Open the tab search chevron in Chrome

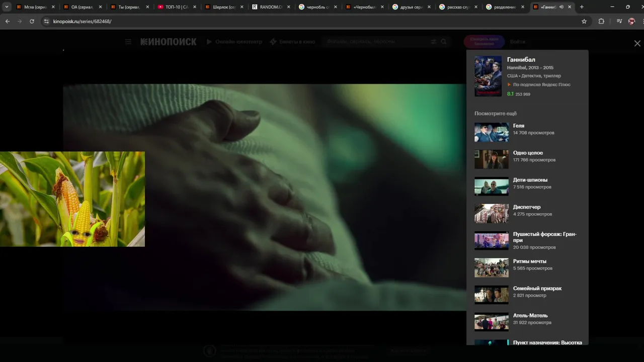(x=7, y=7)
